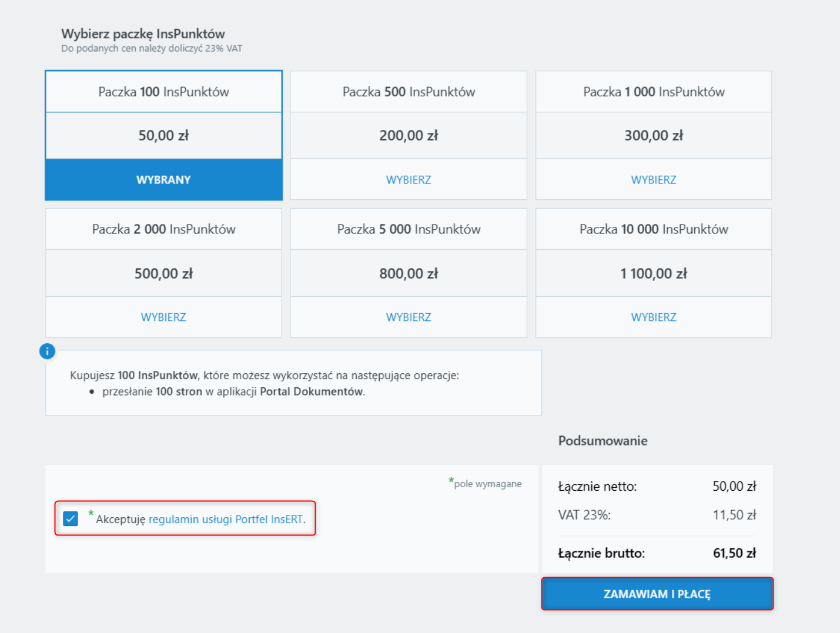This screenshot has height=633, width=840.
Task: Choose WYBIERZ under Paczka 500 InsPunktów
Action: 409,180
